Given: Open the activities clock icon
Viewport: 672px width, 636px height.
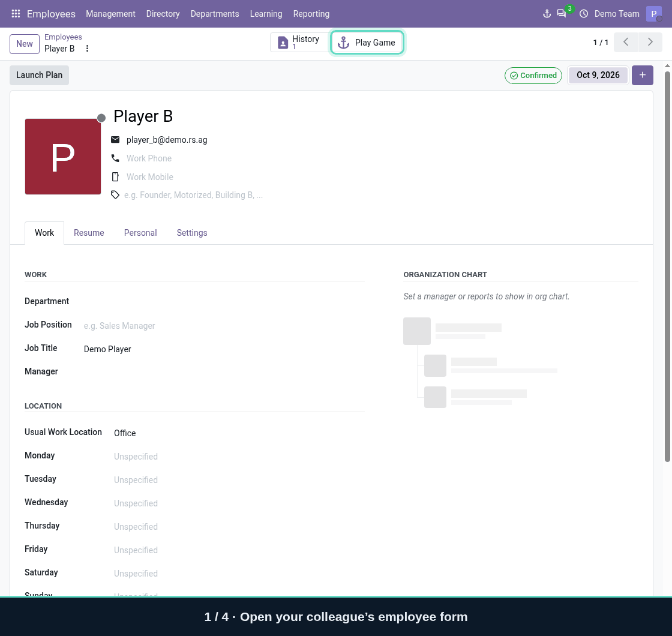Looking at the screenshot, I should pyautogui.click(x=584, y=14).
